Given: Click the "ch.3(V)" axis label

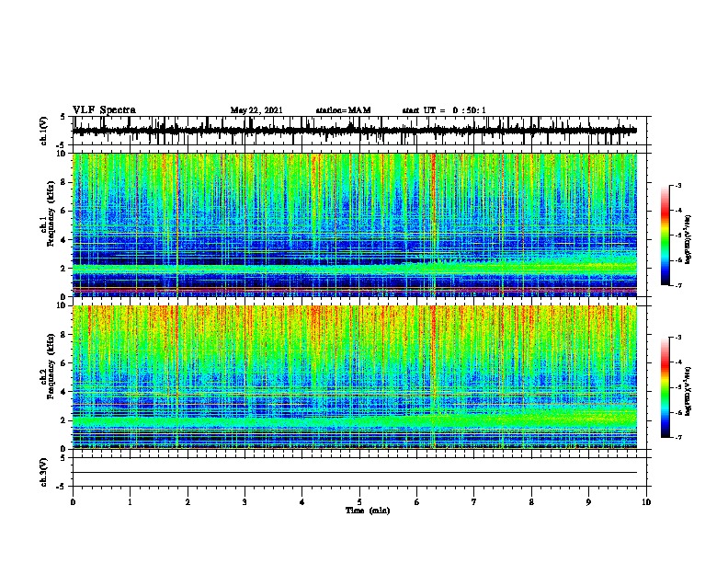Looking at the screenshot, I should pos(44,472).
